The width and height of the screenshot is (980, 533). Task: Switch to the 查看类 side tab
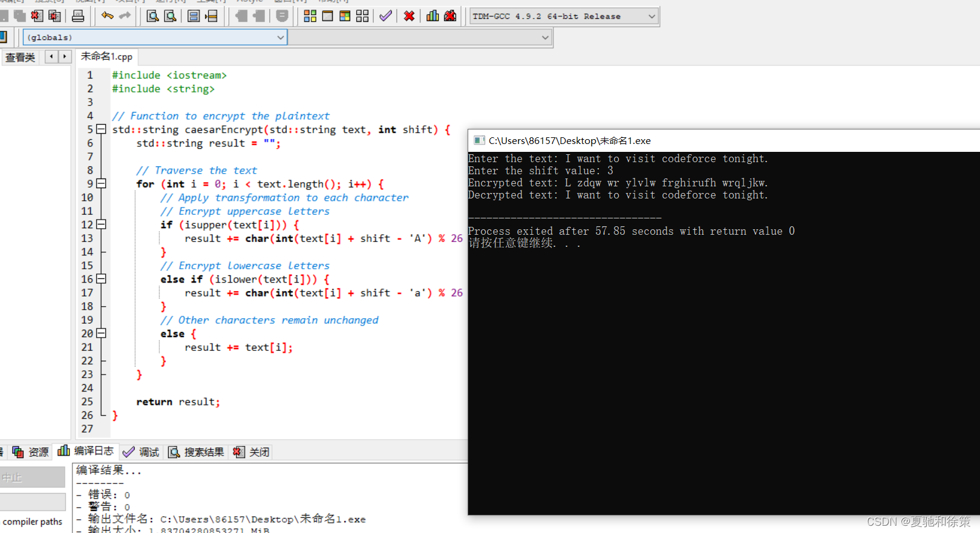tap(21, 57)
